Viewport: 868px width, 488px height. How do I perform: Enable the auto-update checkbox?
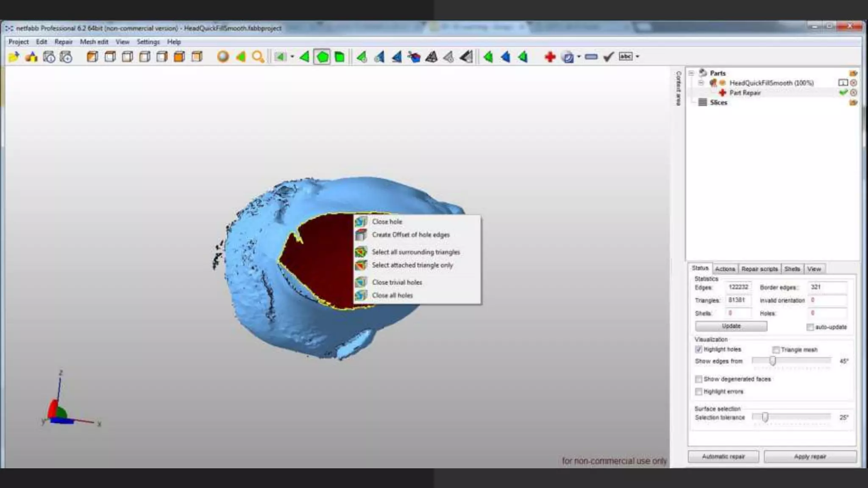click(x=810, y=327)
